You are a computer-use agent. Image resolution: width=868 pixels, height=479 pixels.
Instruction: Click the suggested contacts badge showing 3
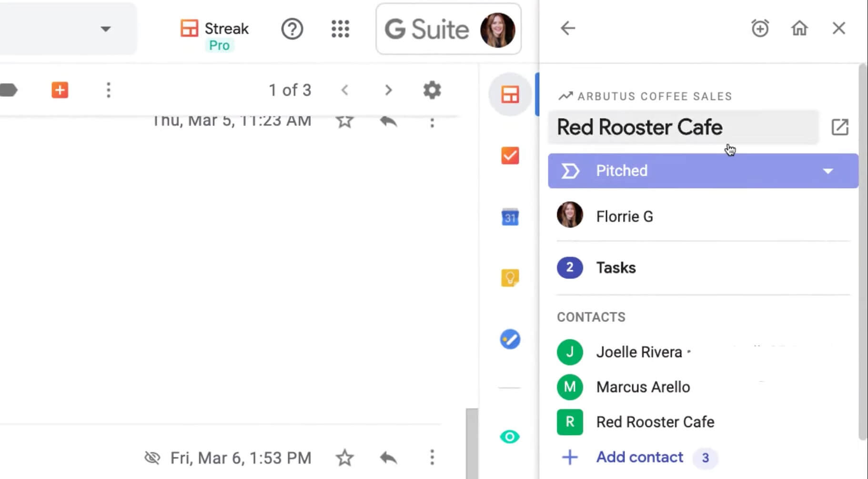tap(705, 458)
